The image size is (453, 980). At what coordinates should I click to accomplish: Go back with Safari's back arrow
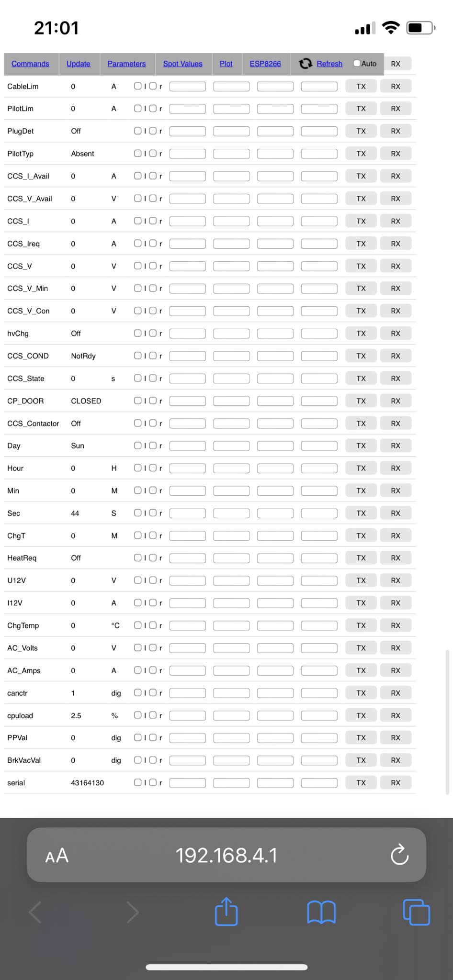tap(36, 912)
